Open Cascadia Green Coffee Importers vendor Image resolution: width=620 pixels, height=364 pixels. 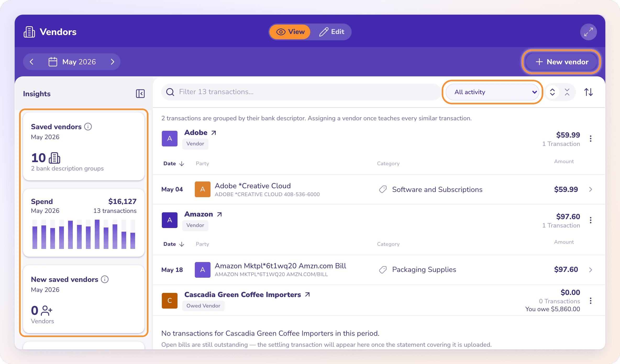point(243,295)
